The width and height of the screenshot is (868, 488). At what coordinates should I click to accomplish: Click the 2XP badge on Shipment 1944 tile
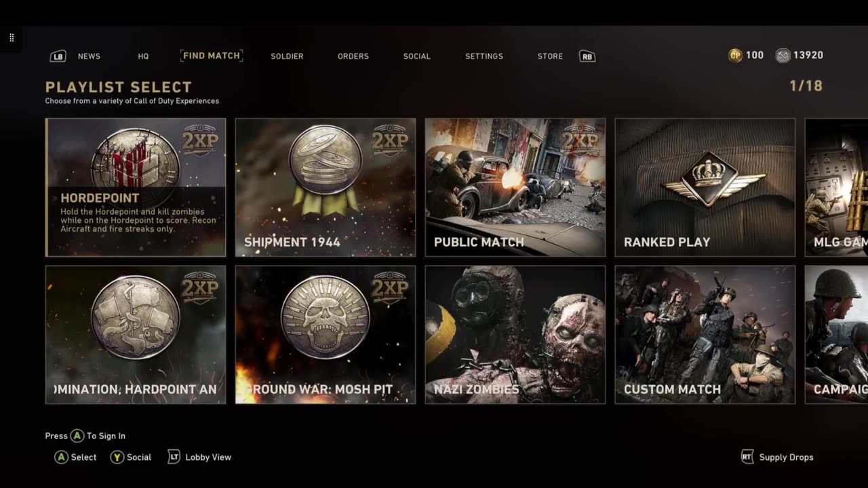tap(389, 140)
